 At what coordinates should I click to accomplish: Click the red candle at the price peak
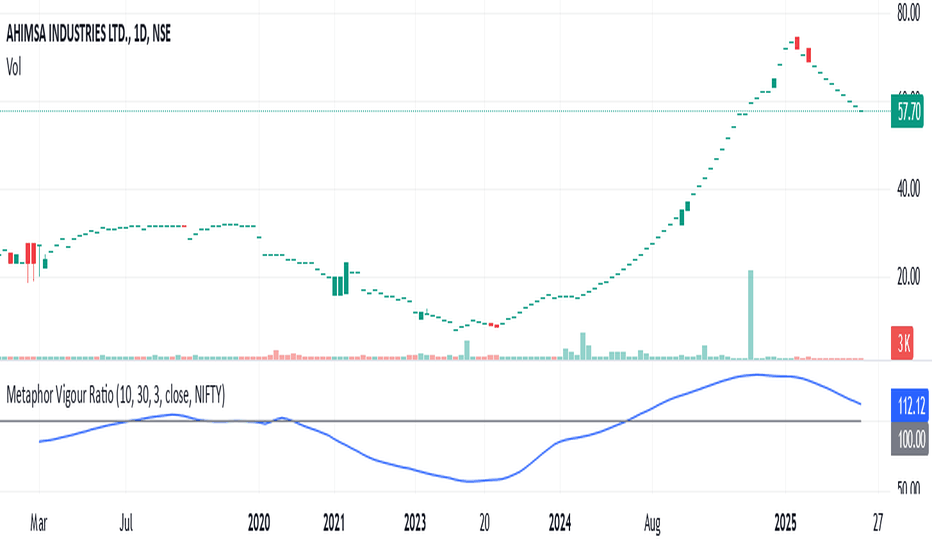pos(797,43)
